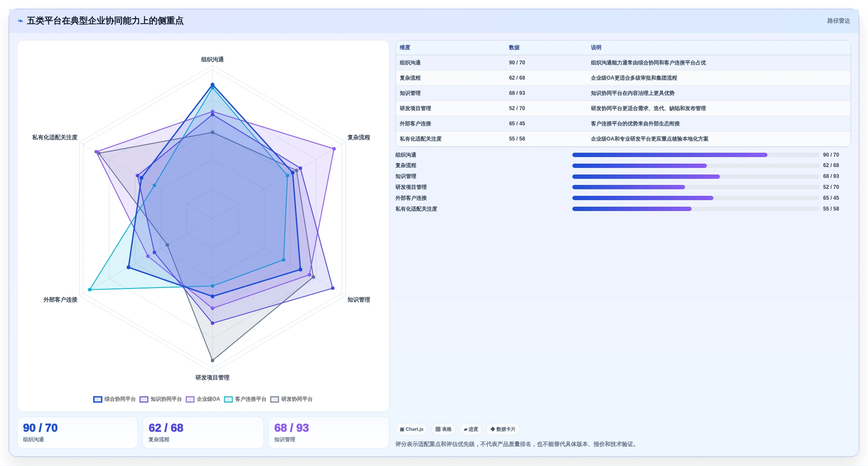Viewport: 868px width, 466px height.
Task: Click the gray radar point at the 研发项目管理 peak
Action: coord(213,360)
